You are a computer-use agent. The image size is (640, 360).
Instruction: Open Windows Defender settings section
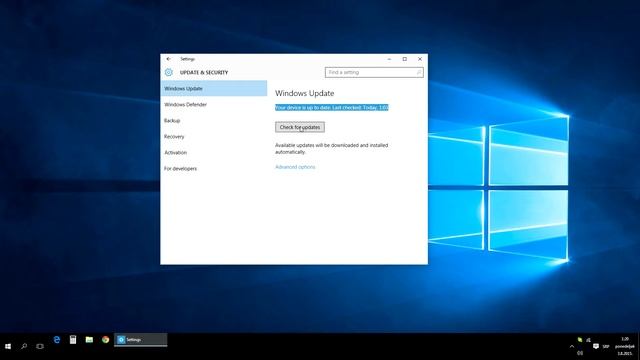click(x=214, y=104)
